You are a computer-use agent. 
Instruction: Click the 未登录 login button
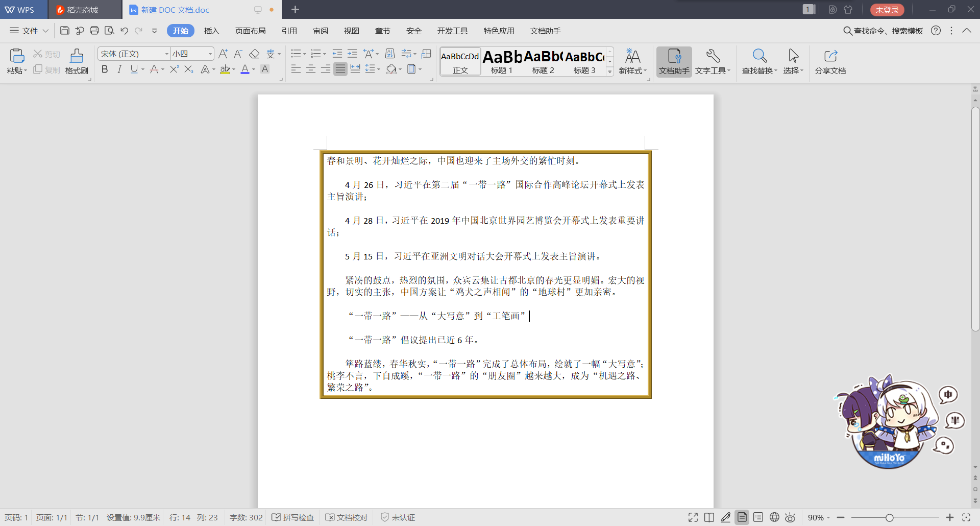pos(887,10)
